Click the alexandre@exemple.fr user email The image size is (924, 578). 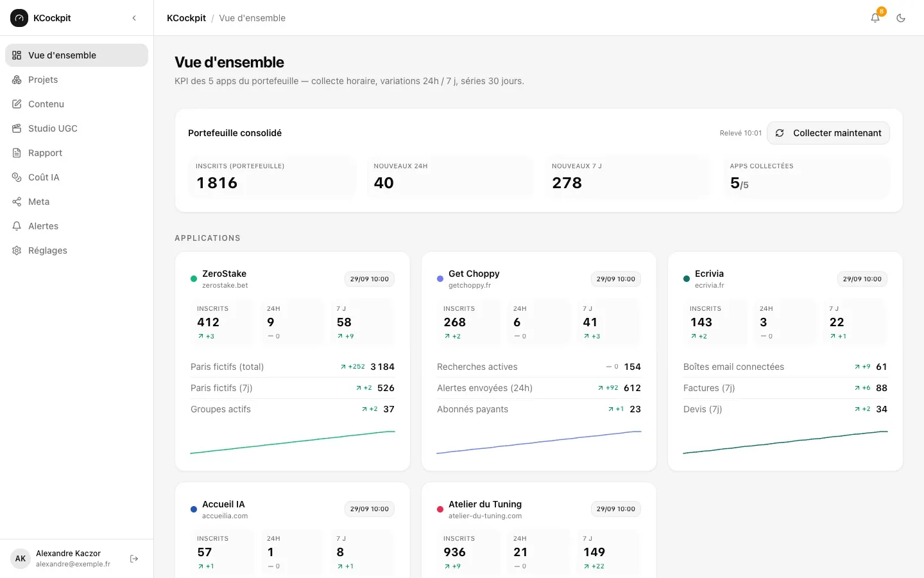(73, 564)
